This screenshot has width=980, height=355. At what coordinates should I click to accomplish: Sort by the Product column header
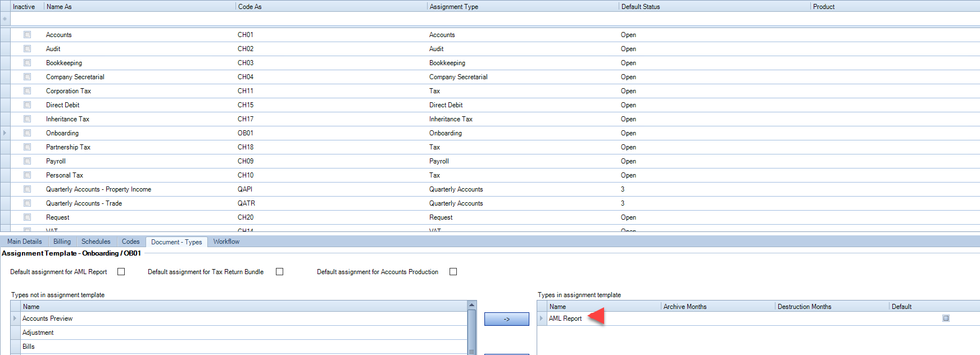[x=895, y=7]
